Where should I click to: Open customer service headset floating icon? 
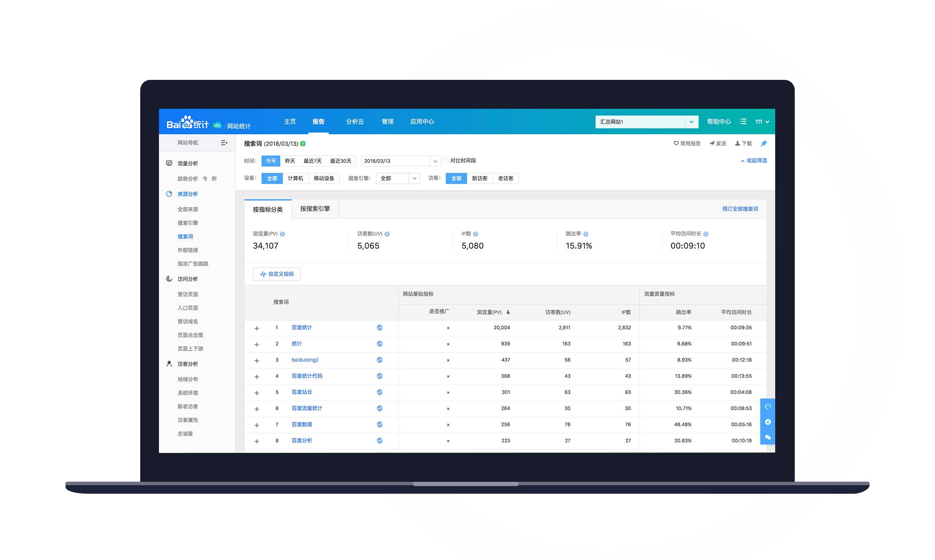point(768,407)
